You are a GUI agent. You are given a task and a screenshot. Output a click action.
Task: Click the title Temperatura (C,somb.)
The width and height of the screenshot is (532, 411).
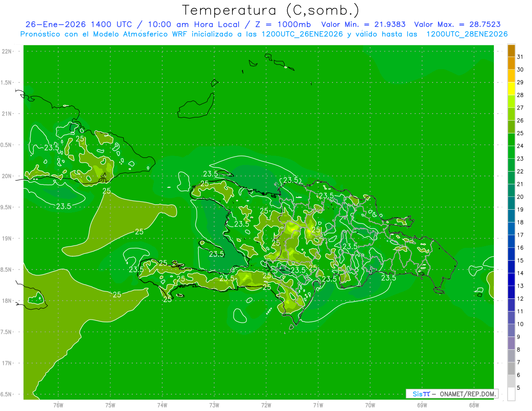click(271, 10)
